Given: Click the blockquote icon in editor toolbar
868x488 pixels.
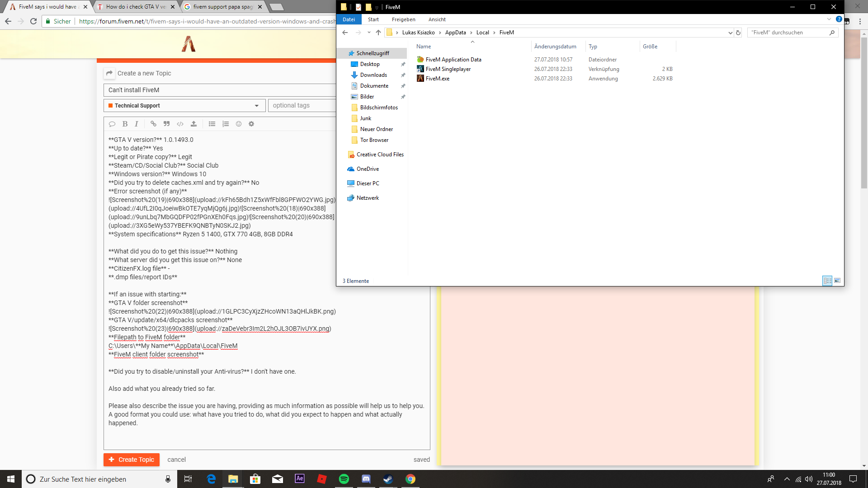Looking at the screenshot, I should pos(166,124).
